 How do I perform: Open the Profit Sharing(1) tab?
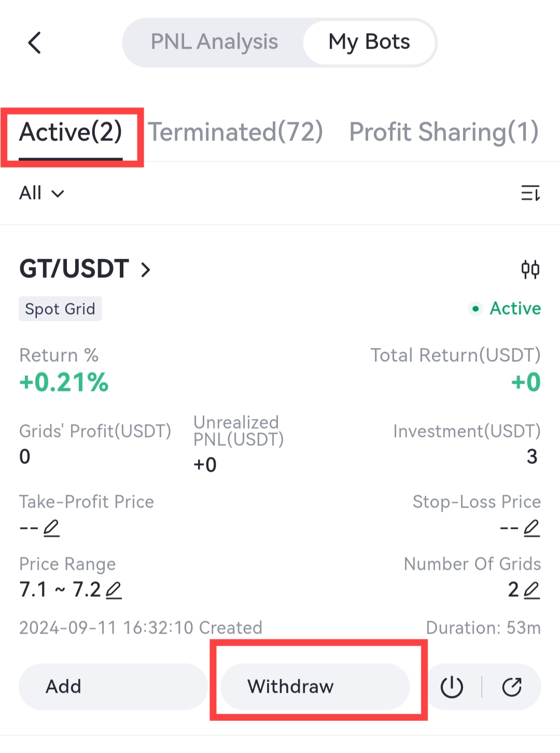point(444,132)
